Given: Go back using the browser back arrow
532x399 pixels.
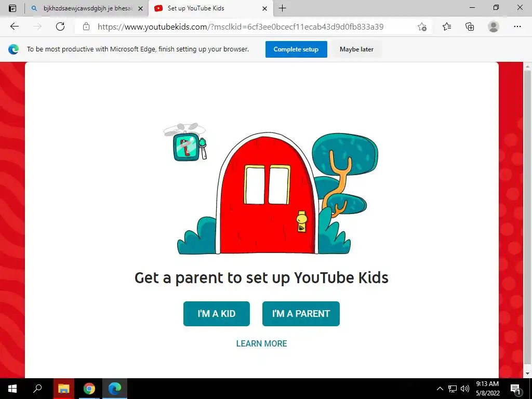Looking at the screenshot, I should click(14, 26).
